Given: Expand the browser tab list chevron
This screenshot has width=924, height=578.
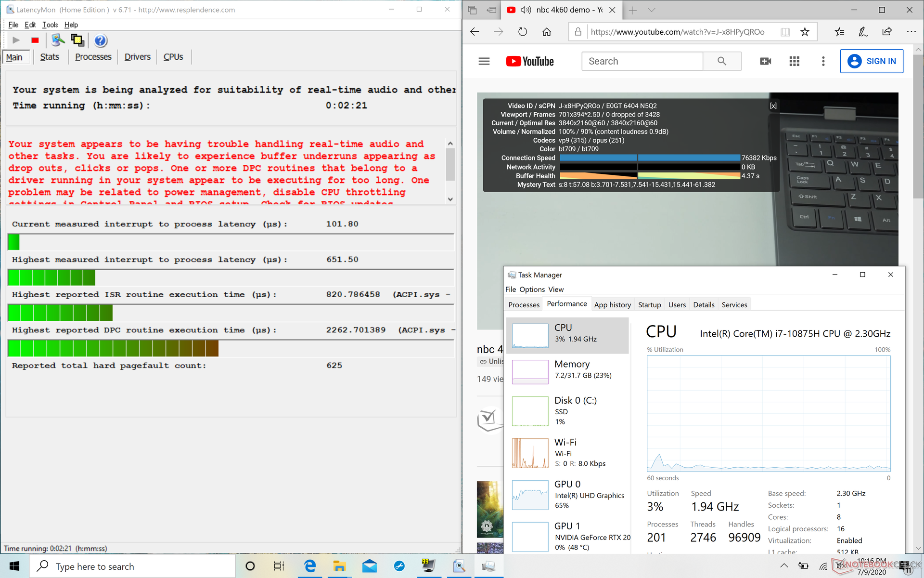Looking at the screenshot, I should point(652,10).
